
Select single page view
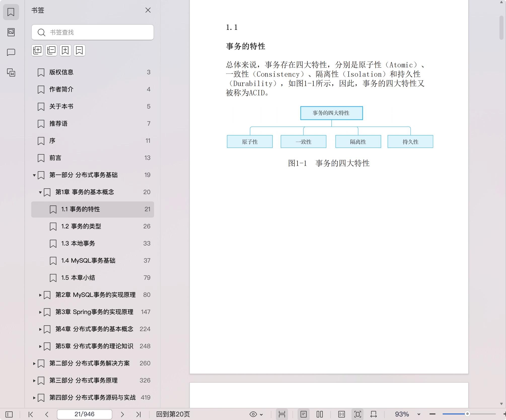304,414
